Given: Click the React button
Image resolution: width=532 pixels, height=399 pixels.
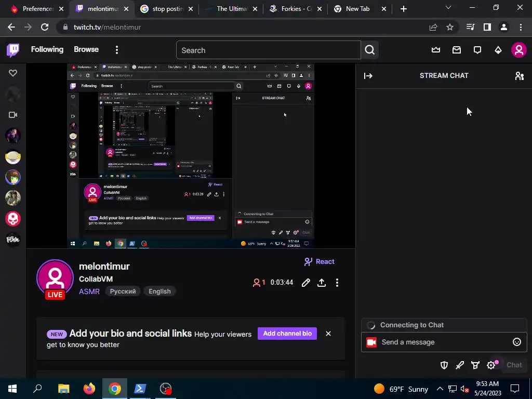Looking at the screenshot, I should coord(320,262).
